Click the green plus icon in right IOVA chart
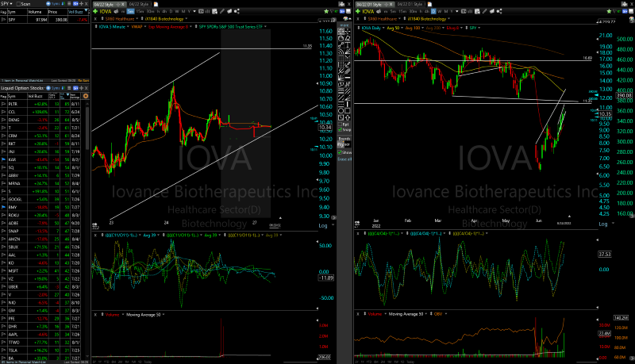 coord(358,11)
